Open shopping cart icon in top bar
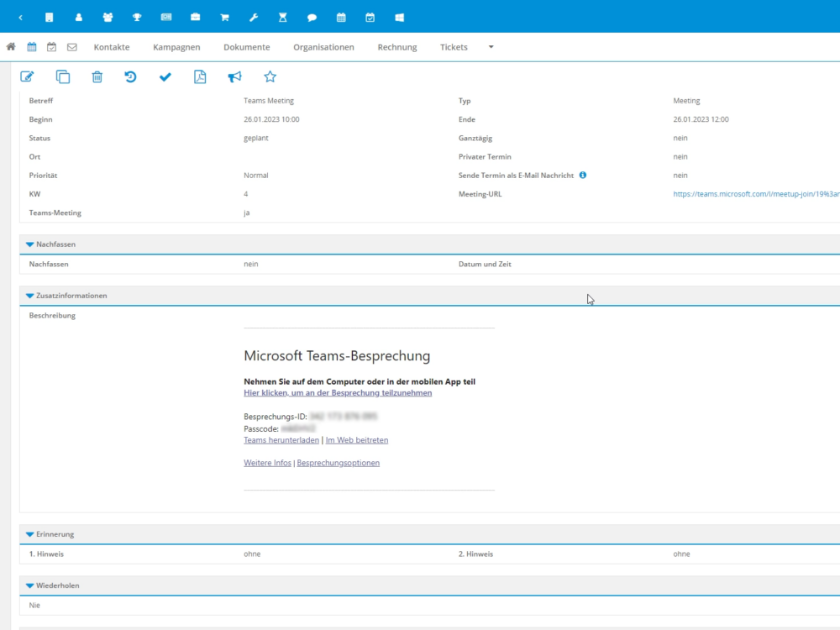 [224, 17]
